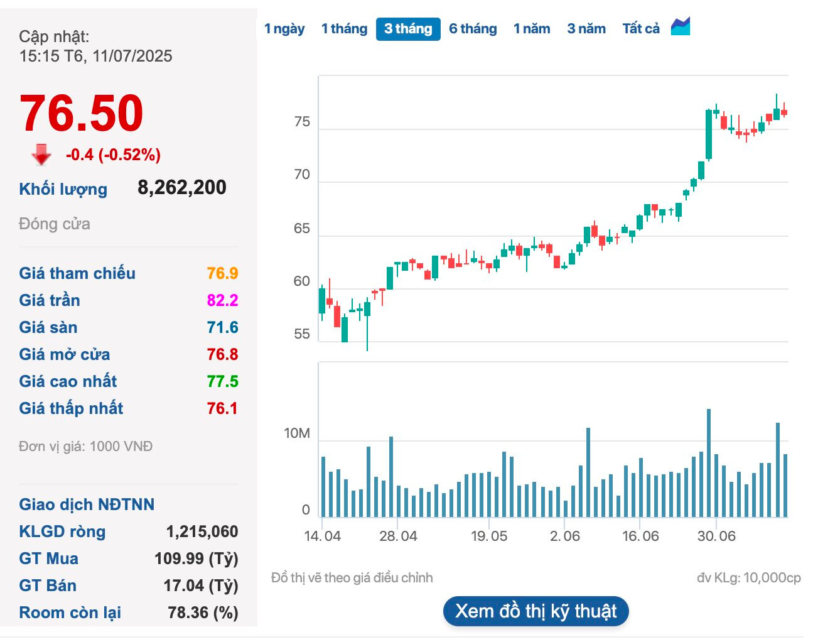The image size is (840, 642).
Task: Click the Xem đồ thị kỹ thuật button
Action: tap(536, 611)
